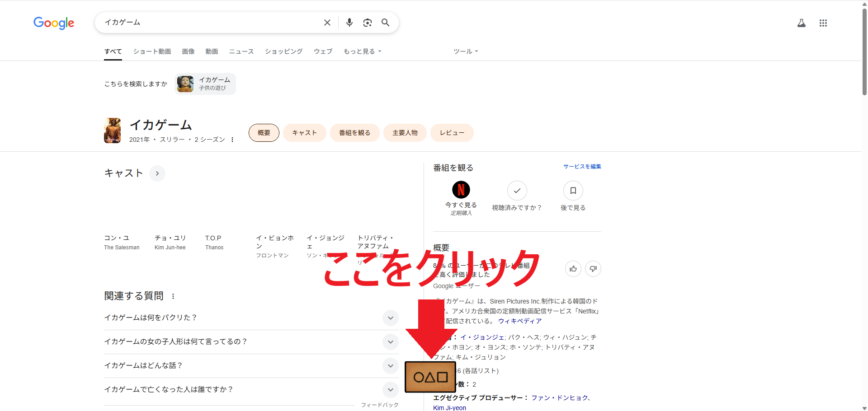Open Kim Ji-yeon producer link
The height and width of the screenshot is (411, 868).
tap(449, 407)
